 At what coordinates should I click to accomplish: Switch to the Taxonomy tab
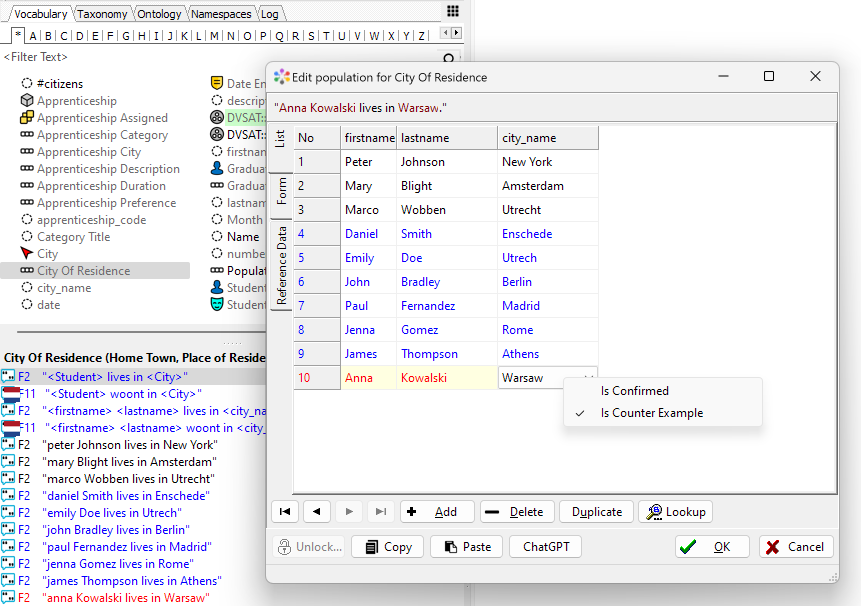point(102,14)
